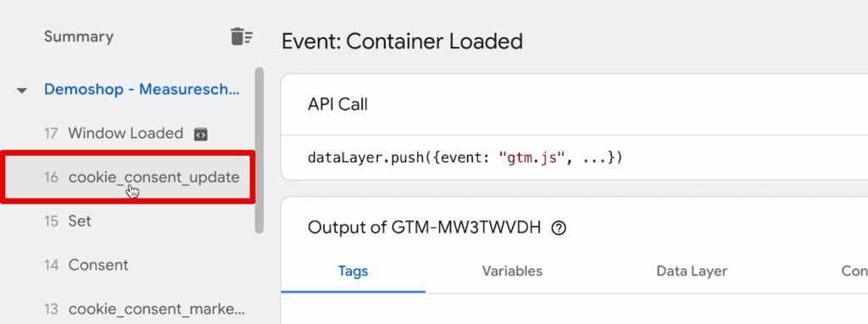Open the partially visible Con... tab

click(x=854, y=271)
